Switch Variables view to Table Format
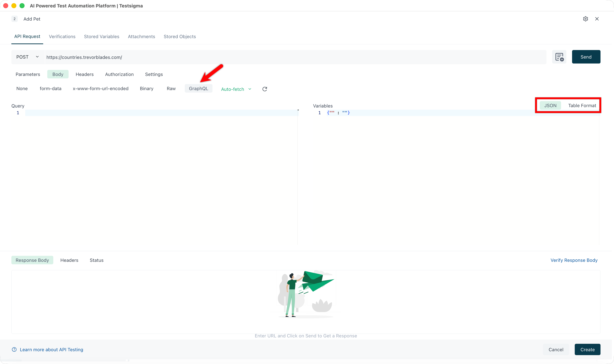614x364 pixels. point(582,106)
